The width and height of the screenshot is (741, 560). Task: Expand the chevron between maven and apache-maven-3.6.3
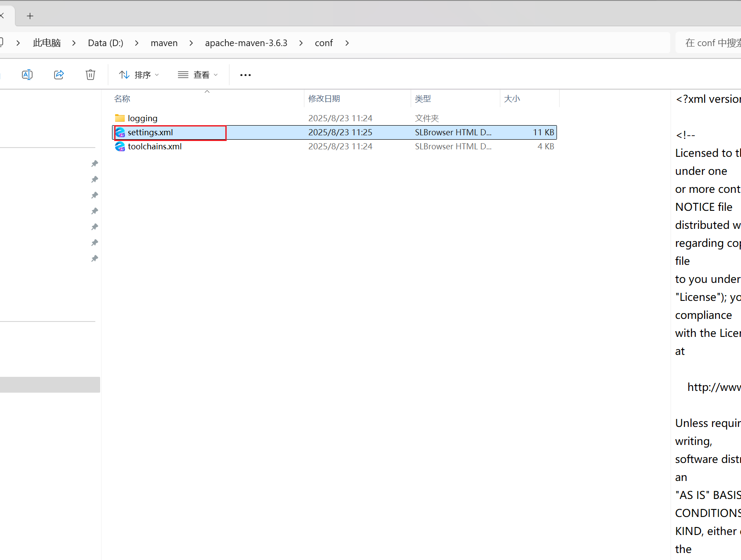[x=191, y=43]
